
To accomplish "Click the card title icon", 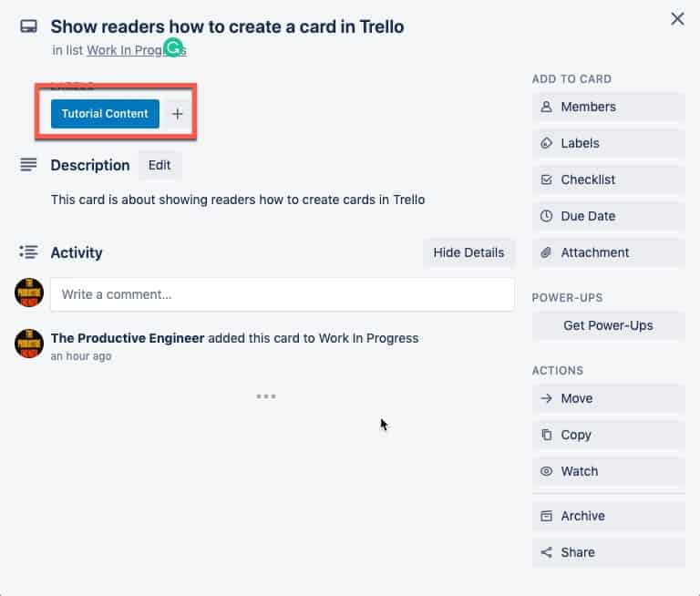I will (x=28, y=26).
